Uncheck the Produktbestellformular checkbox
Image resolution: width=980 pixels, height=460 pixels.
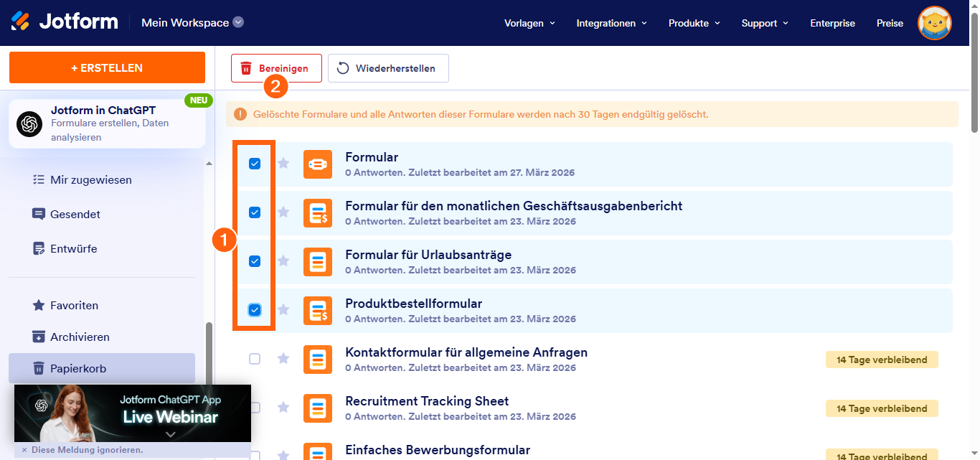[255, 310]
